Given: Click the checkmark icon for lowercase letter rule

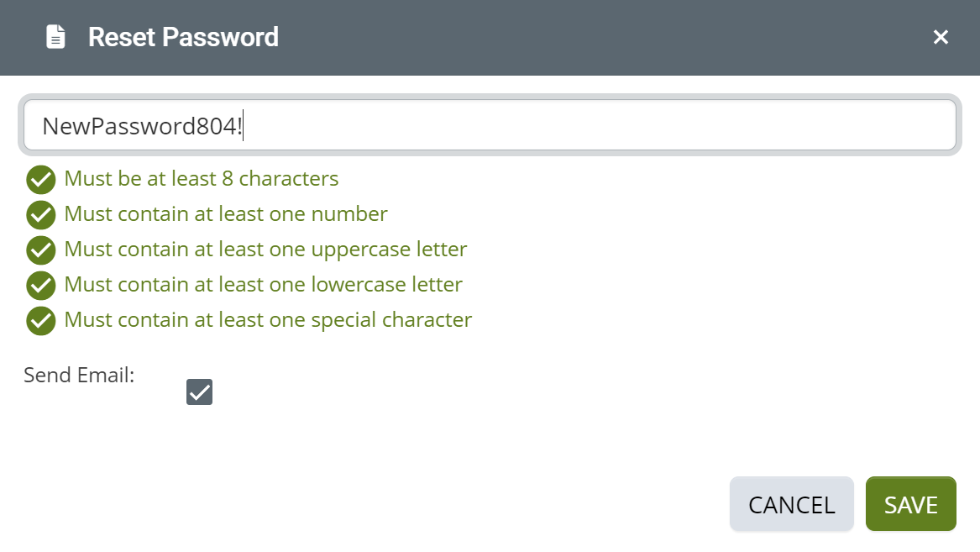Looking at the screenshot, I should 41,286.
